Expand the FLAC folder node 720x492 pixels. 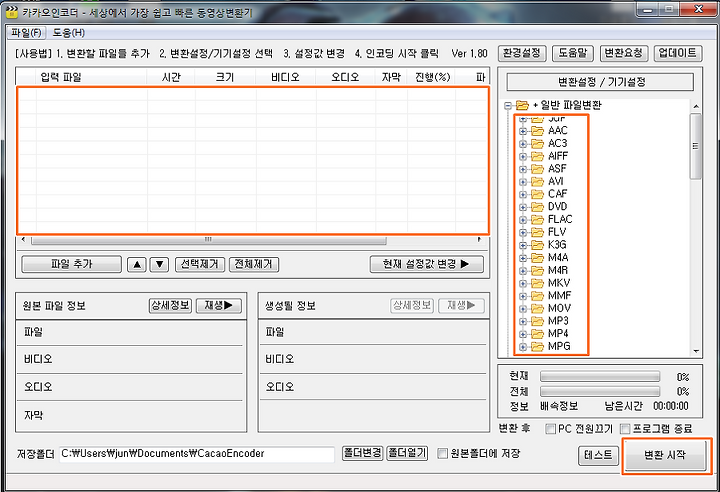click(x=523, y=220)
